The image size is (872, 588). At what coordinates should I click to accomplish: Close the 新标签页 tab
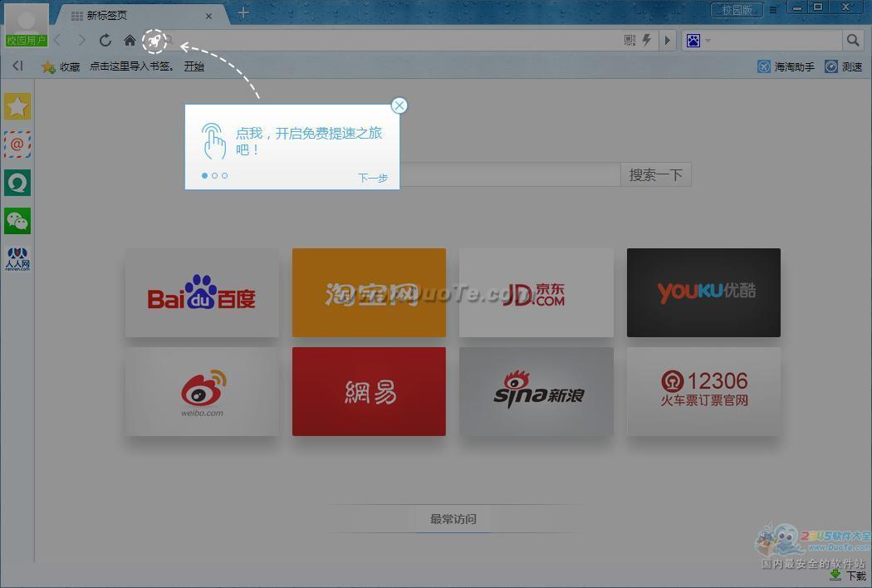208,16
